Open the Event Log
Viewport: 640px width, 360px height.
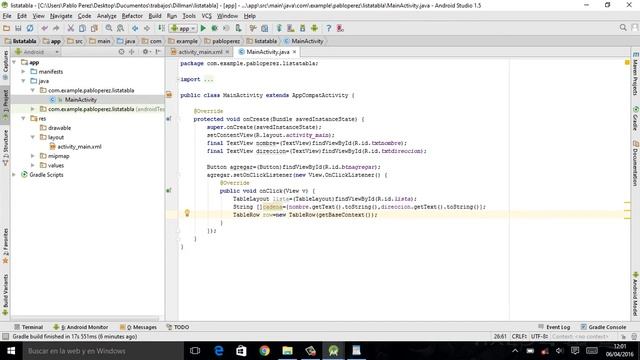(x=554, y=327)
